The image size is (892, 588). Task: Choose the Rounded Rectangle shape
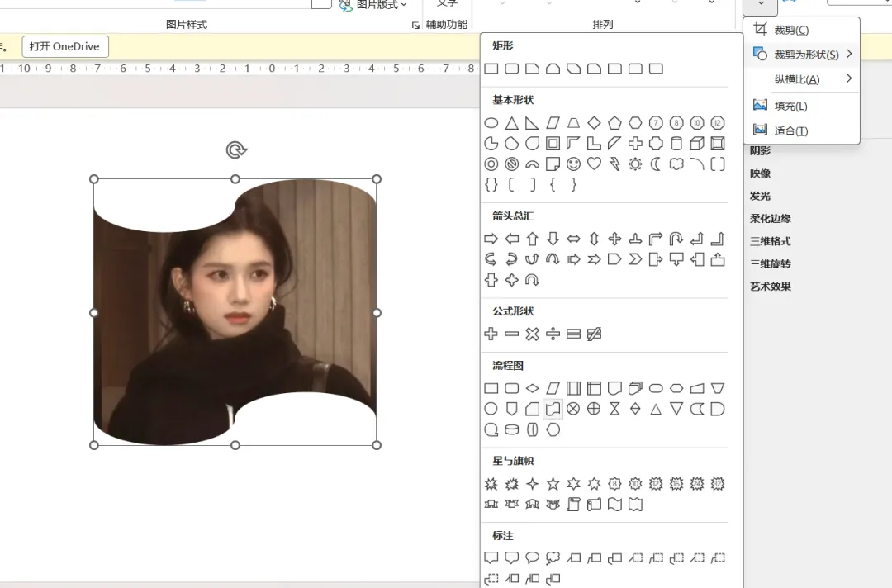coord(512,69)
